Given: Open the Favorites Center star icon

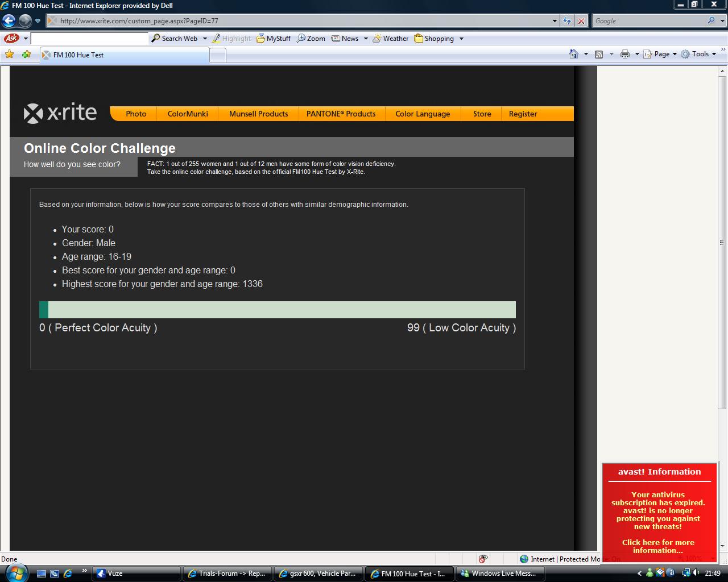Looking at the screenshot, I should pyautogui.click(x=9, y=55).
